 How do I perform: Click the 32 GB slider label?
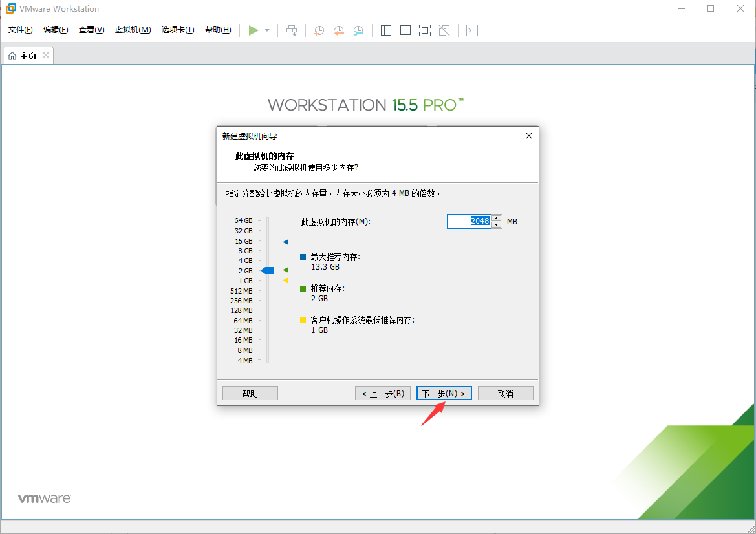point(243,231)
